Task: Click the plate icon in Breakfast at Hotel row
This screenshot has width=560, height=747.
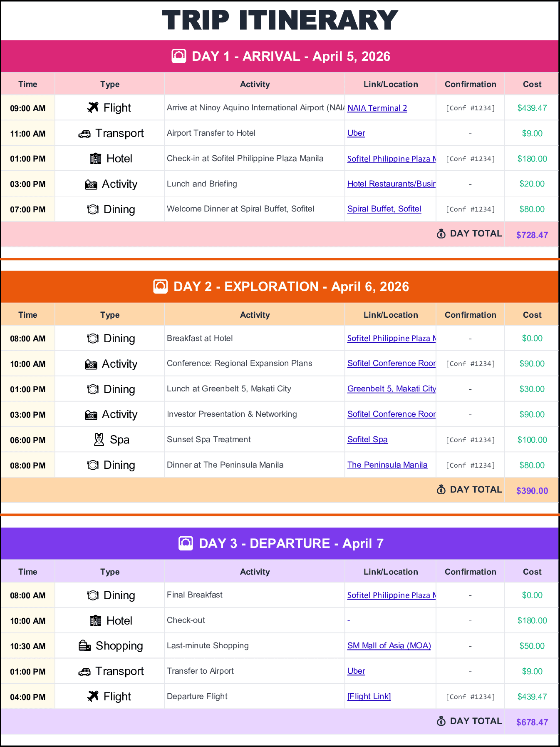Action: (x=93, y=339)
